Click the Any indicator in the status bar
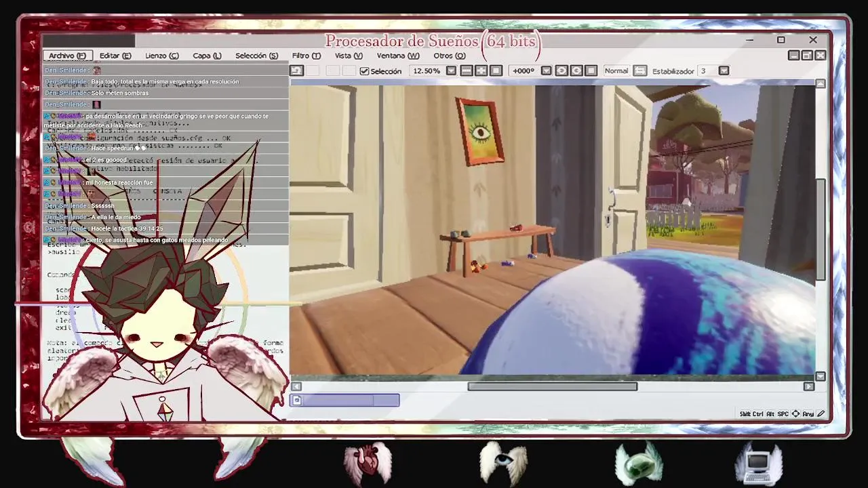 [x=808, y=414]
